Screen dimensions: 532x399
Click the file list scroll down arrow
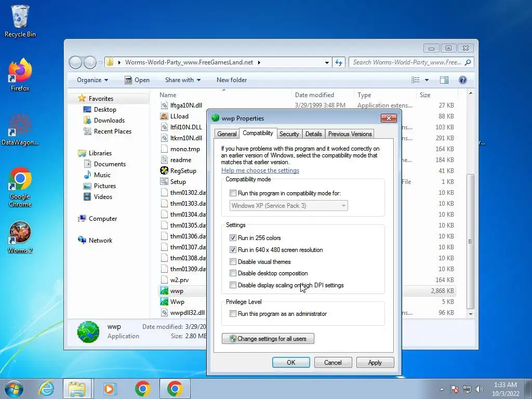[x=471, y=314]
